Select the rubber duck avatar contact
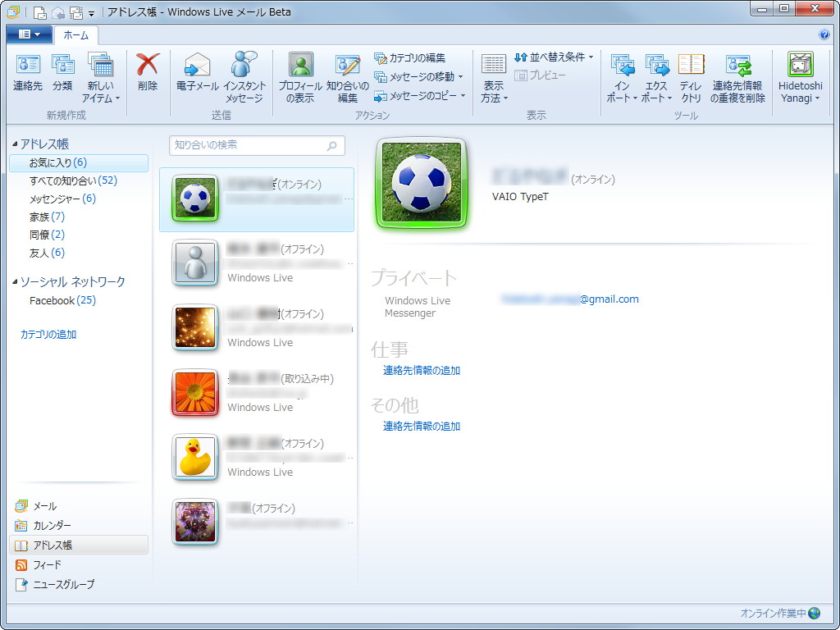The width and height of the screenshot is (840, 630). 257,458
